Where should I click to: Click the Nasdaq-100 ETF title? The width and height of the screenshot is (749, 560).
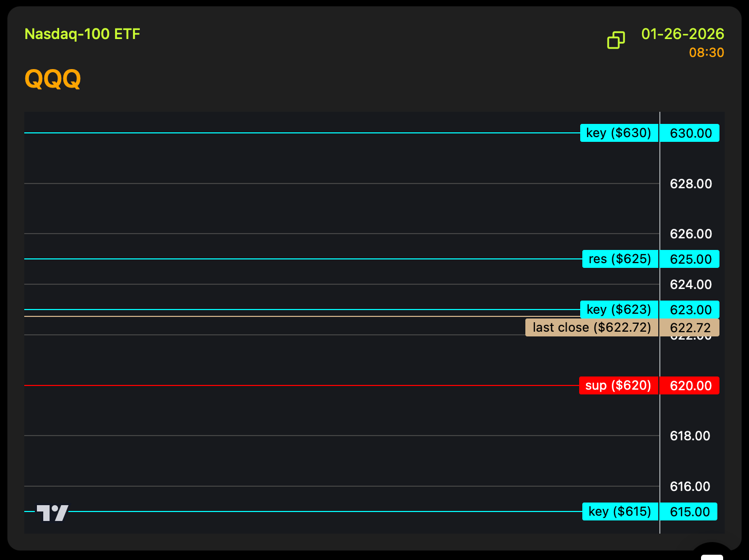(x=82, y=34)
